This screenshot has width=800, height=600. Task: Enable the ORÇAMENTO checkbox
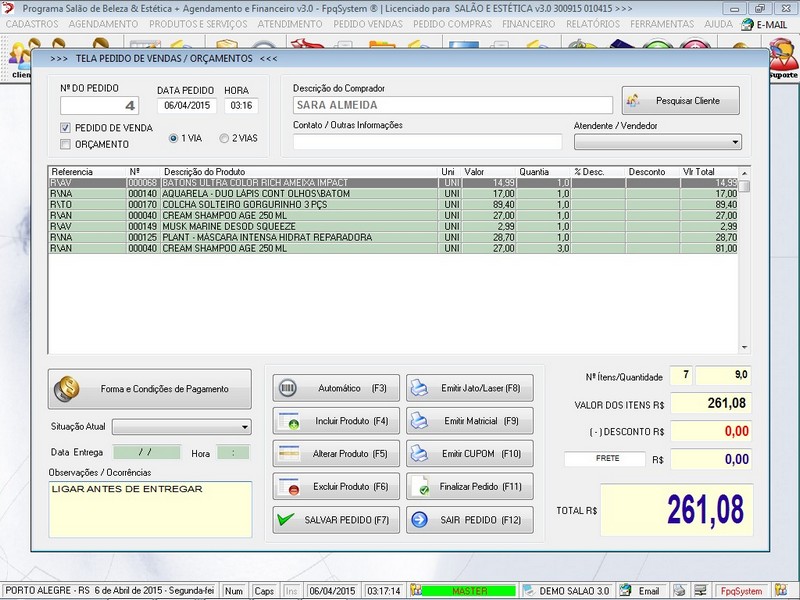coord(66,144)
